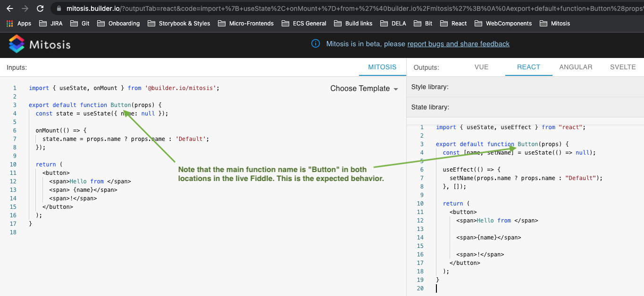Open the Choose Template dropdown
Viewport: 644px width, 296px height.
click(x=364, y=88)
